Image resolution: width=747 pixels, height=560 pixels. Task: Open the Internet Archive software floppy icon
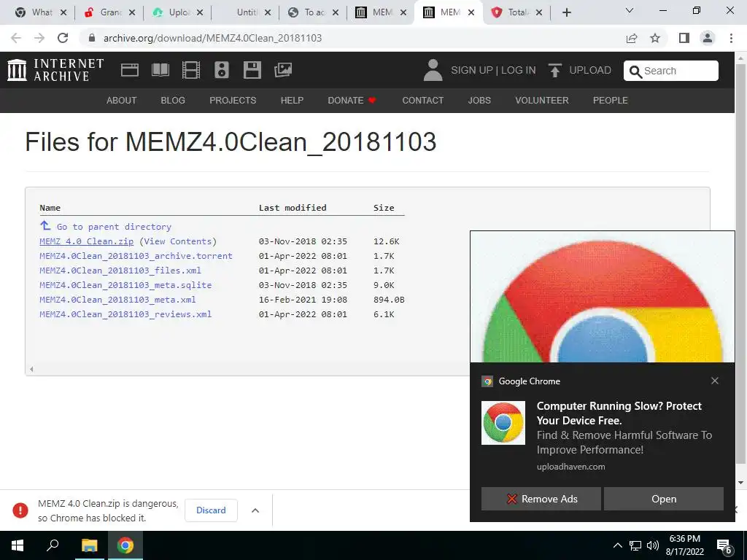[x=252, y=71]
